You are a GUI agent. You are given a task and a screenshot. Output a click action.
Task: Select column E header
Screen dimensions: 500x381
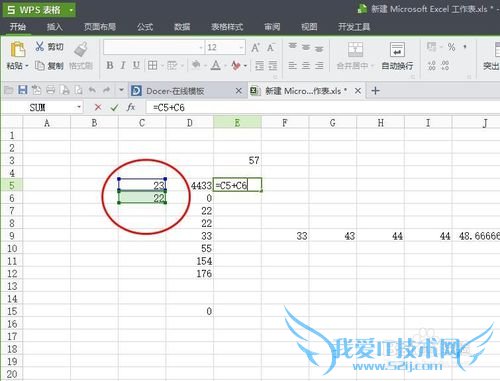coord(237,123)
